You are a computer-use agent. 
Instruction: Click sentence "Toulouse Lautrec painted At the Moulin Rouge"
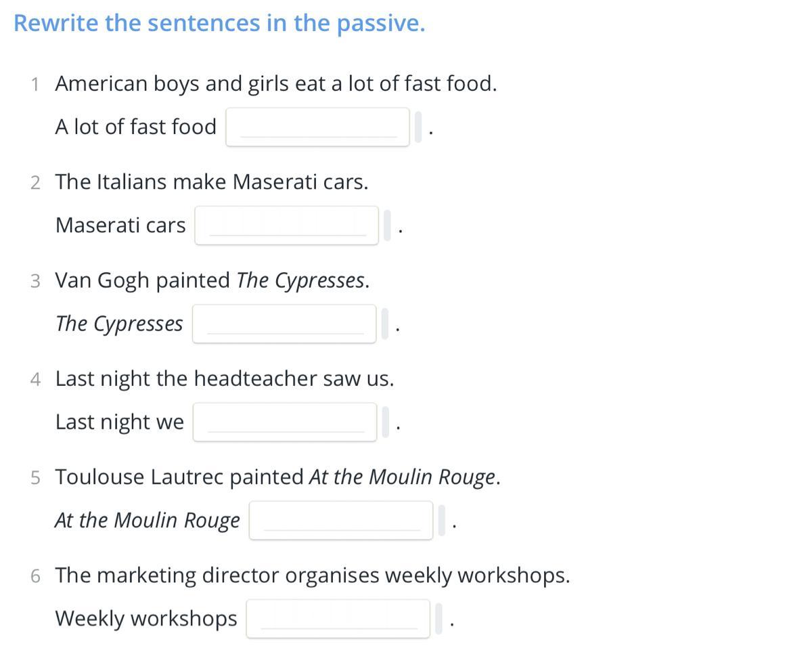tap(277, 477)
